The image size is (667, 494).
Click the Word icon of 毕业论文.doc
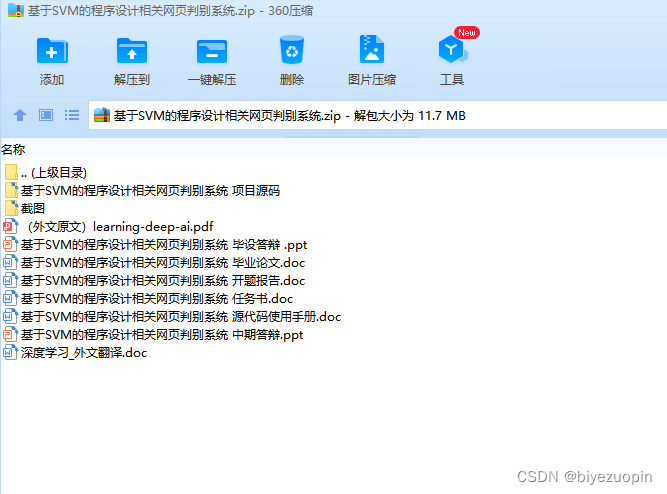(x=11, y=262)
